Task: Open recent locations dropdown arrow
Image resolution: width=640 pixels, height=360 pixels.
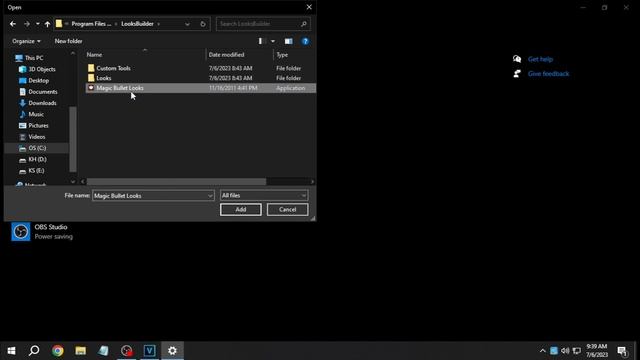Action: point(38,24)
